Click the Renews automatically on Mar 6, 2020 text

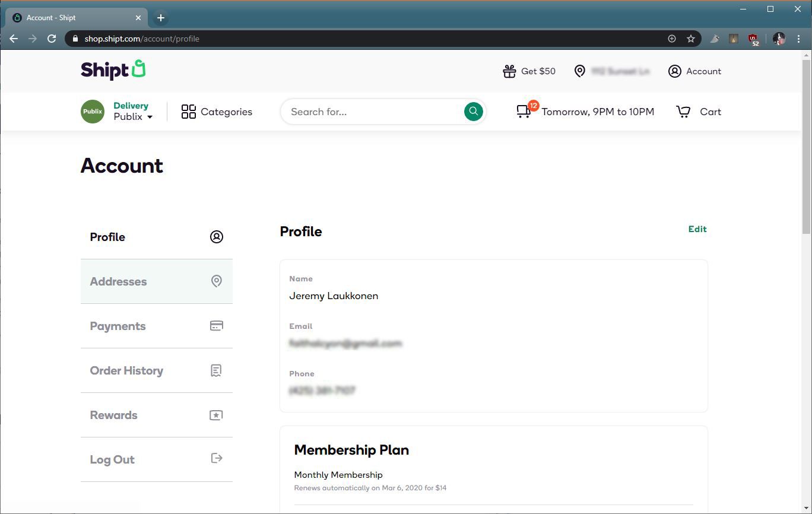370,488
